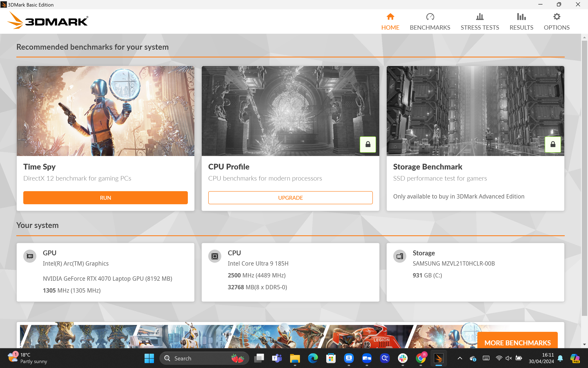Click the lock icon on CPU Profile
Image resolution: width=588 pixels, height=368 pixels.
pyautogui.click(x=368, y=145)
